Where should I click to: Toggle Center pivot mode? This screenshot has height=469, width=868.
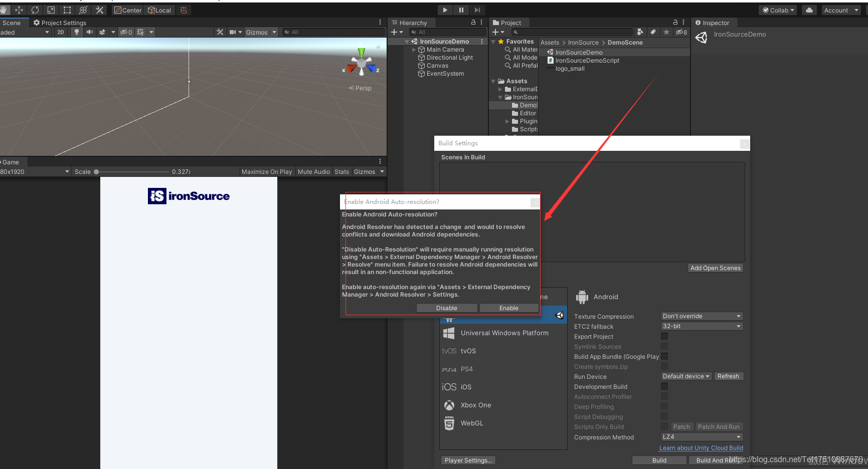pos(128,10)
